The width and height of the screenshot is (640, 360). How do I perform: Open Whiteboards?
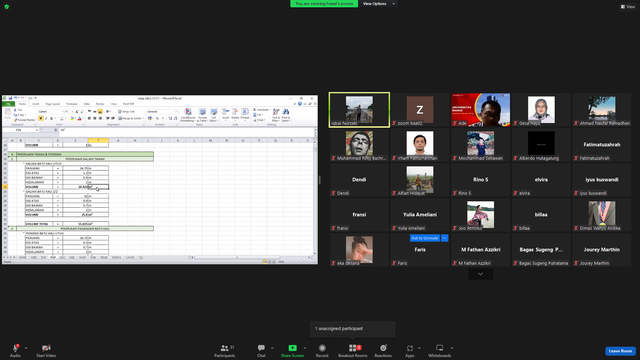pos(440,350)
